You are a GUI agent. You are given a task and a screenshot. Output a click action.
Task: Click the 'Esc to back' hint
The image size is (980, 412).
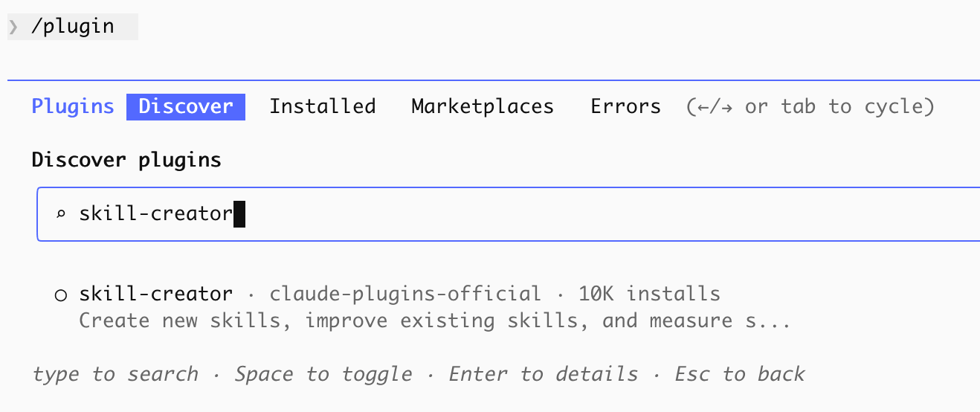[x=739, y=374]
